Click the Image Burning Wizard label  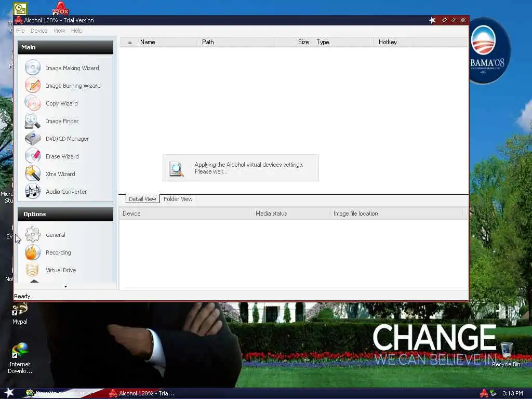pos(73,86)
